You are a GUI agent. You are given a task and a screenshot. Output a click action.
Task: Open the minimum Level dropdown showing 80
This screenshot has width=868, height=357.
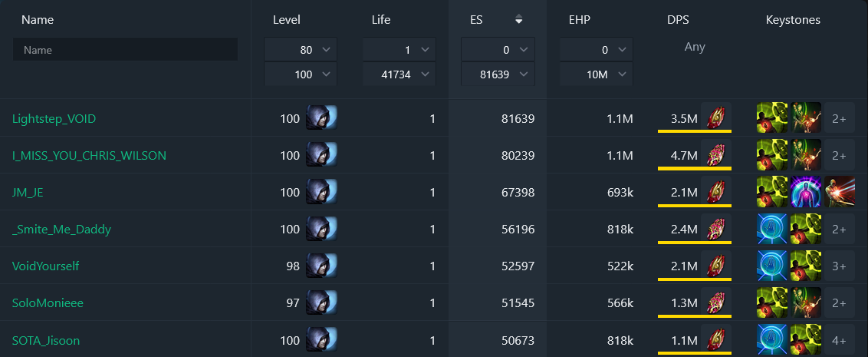299,50
